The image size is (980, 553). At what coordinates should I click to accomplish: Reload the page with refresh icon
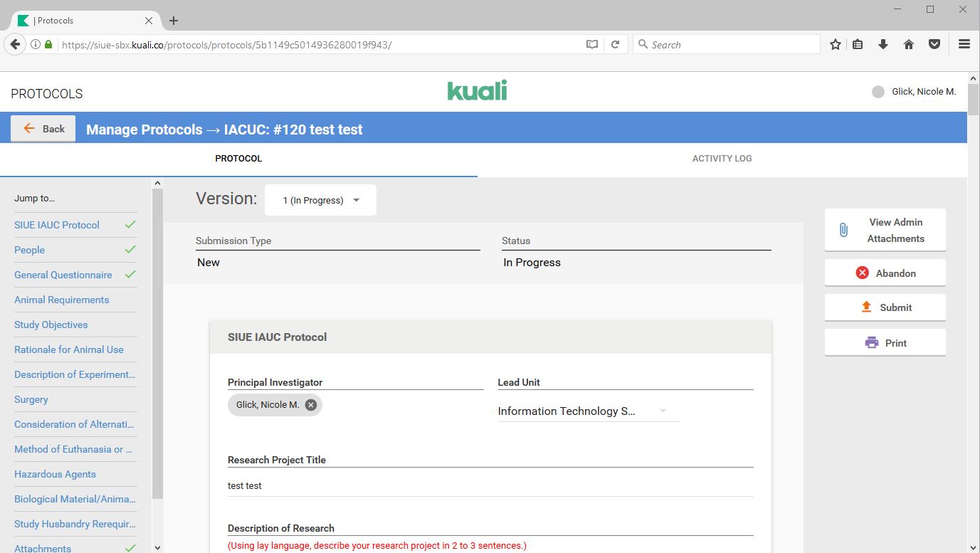(615, 44)
